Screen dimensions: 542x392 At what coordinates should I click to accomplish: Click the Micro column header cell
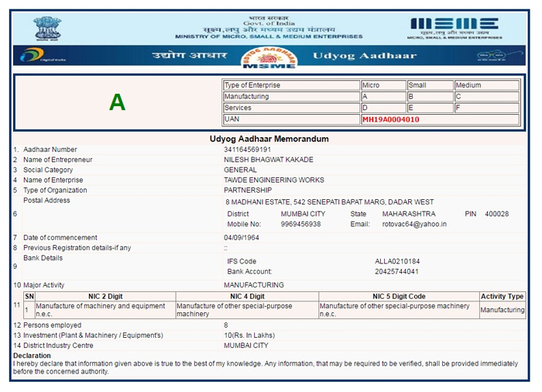383,85
